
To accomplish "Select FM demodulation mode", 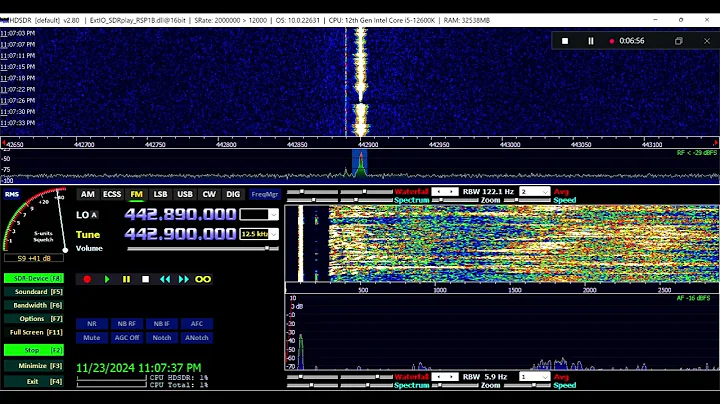I will (136, 194).
